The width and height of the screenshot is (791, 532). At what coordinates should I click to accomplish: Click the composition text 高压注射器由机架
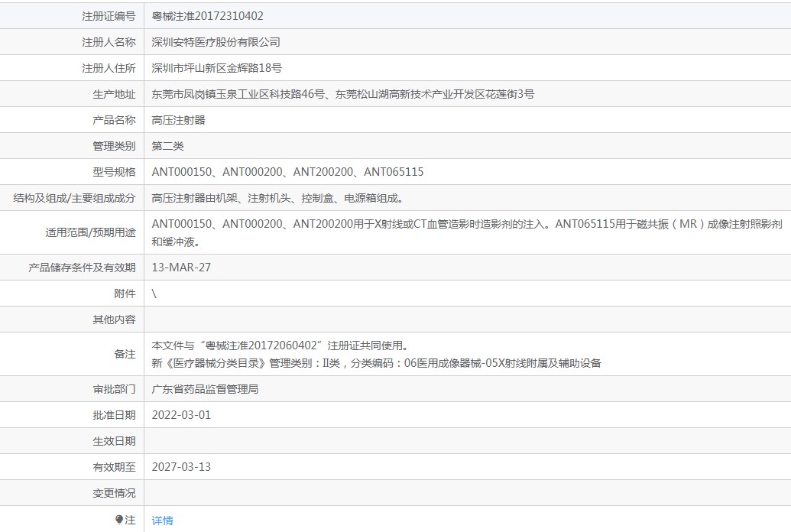pyautogui.click(x=279, y=199)
